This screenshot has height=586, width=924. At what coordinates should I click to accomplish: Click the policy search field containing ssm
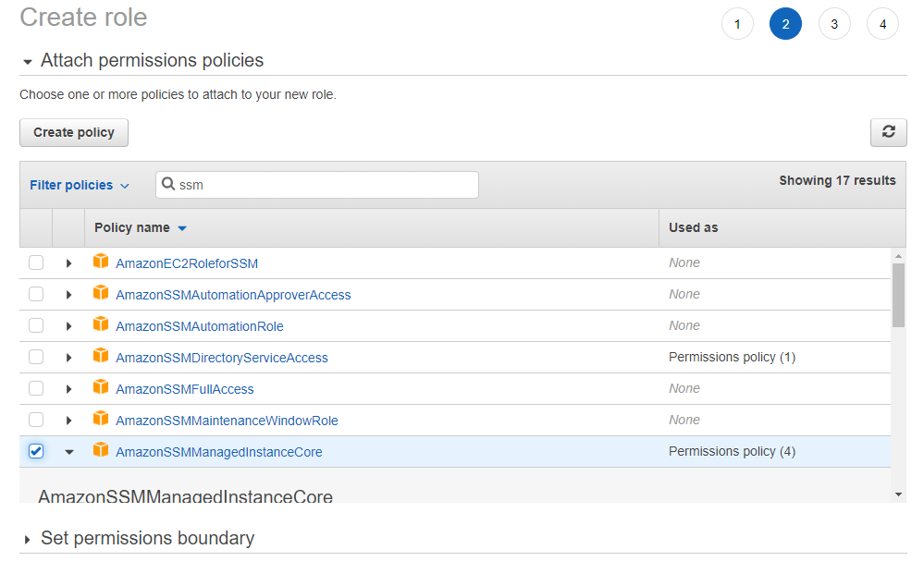[317, 185]
